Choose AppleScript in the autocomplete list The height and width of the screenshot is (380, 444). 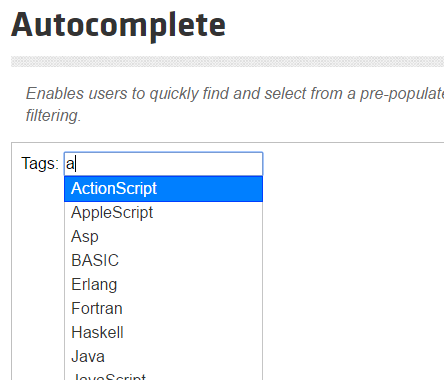pyautogui.click(x=163, y=213)
